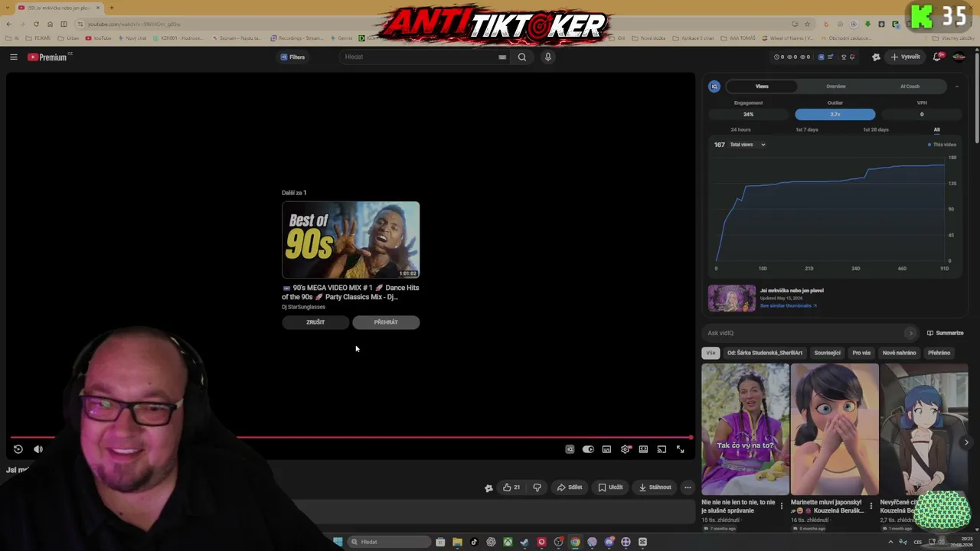Open YouTube notifications bell
Image resolution: width=980 pixels, height=551 pixels.
pyautogui.click(x=937, y=57)
